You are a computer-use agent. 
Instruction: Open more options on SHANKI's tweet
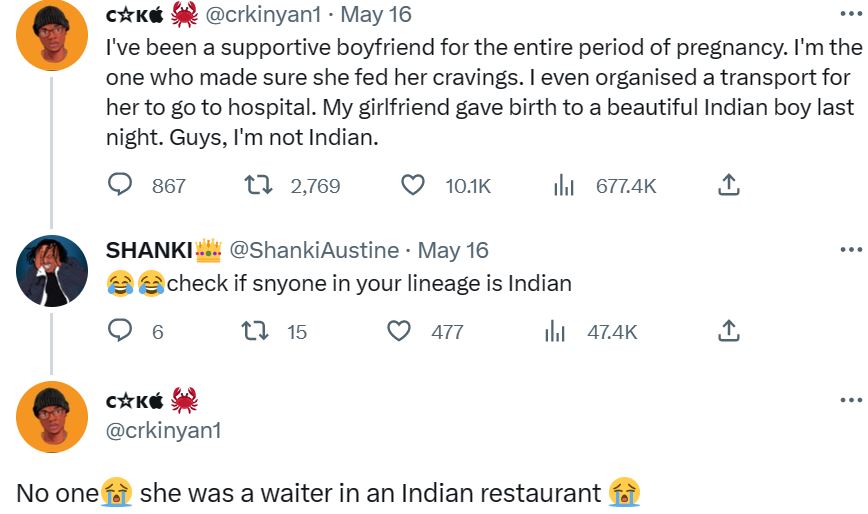point(850,250)
